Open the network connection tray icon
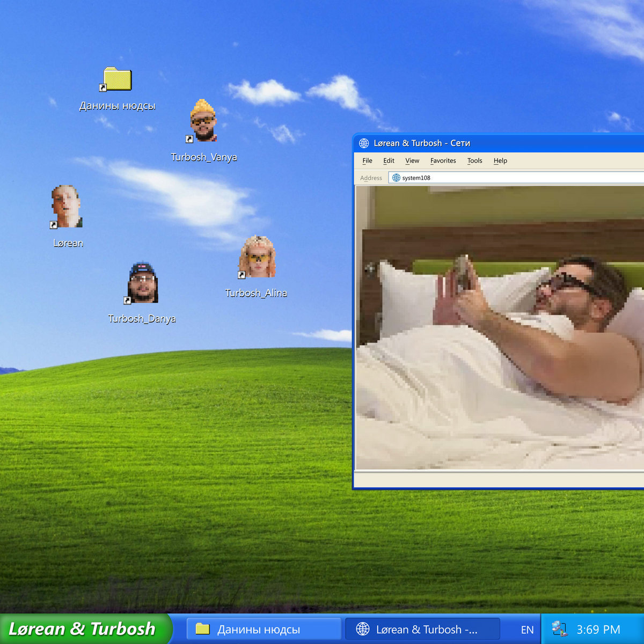This screenshot has width=644, height=644. (559, 629)
